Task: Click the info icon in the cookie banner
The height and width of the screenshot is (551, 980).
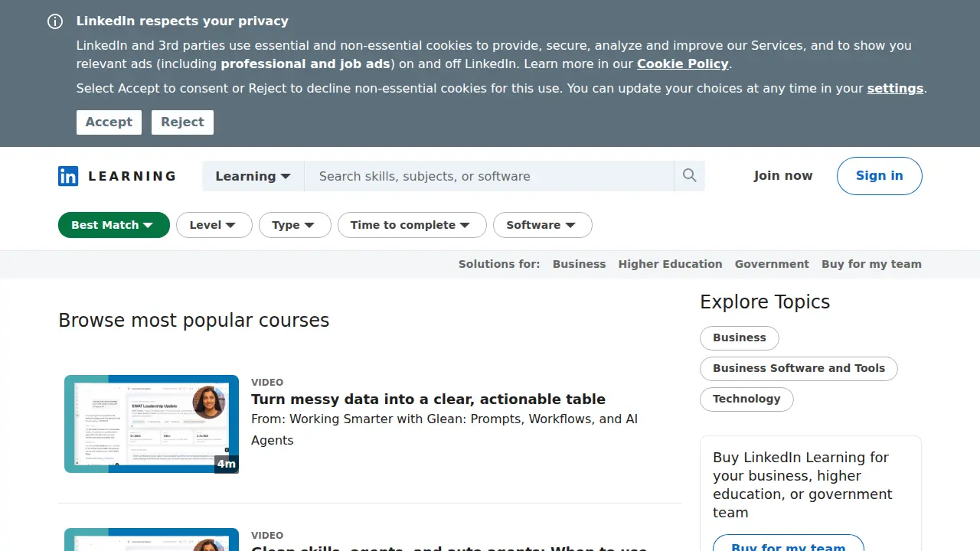Action: point(55,21)
